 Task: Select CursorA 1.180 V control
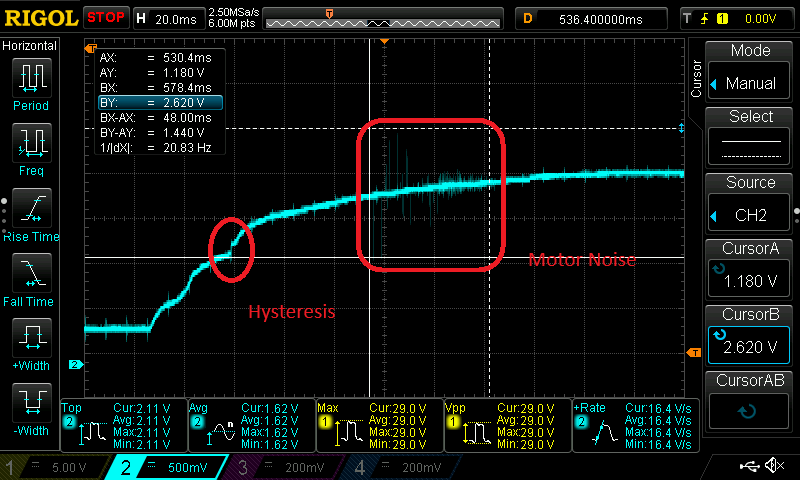coord(749,280)
